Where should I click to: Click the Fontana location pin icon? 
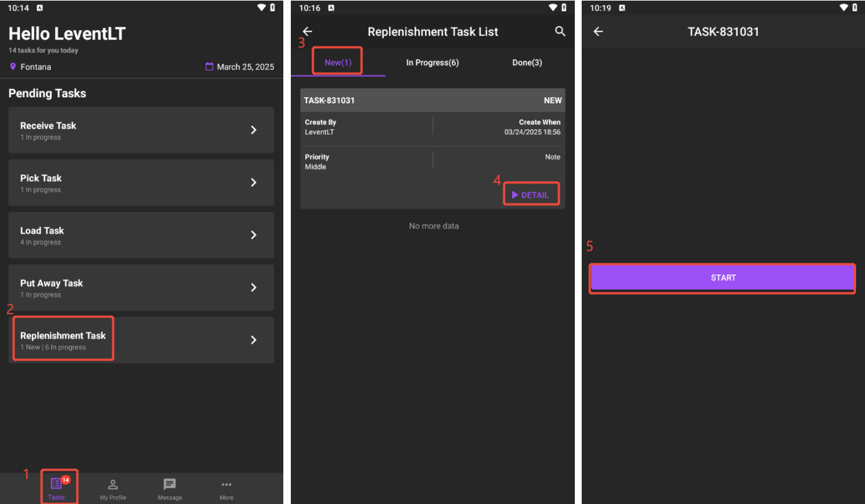(x=13, y=66)
